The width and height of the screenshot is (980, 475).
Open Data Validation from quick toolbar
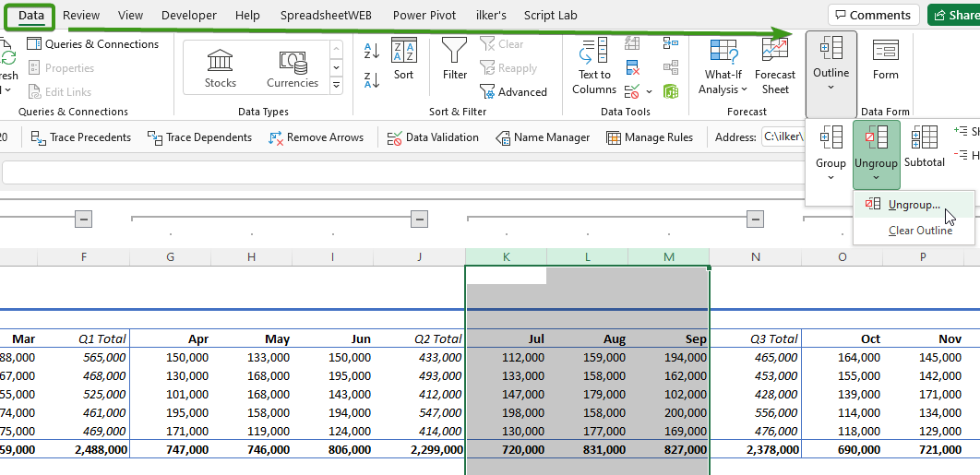[x=433, y=137]
